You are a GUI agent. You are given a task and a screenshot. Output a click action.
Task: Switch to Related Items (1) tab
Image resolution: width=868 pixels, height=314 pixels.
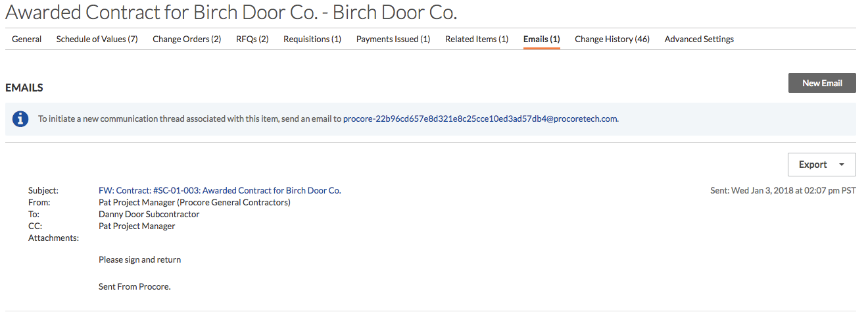tap(477, 39)
